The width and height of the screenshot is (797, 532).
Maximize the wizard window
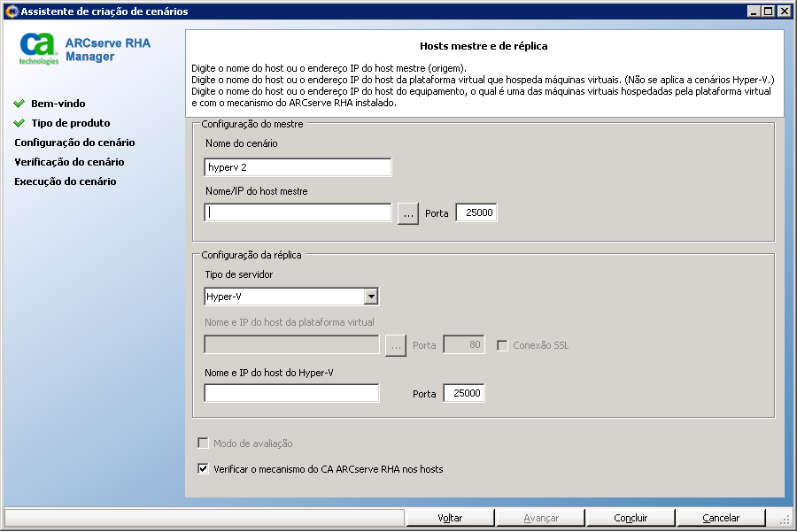[x=769, y=12]
